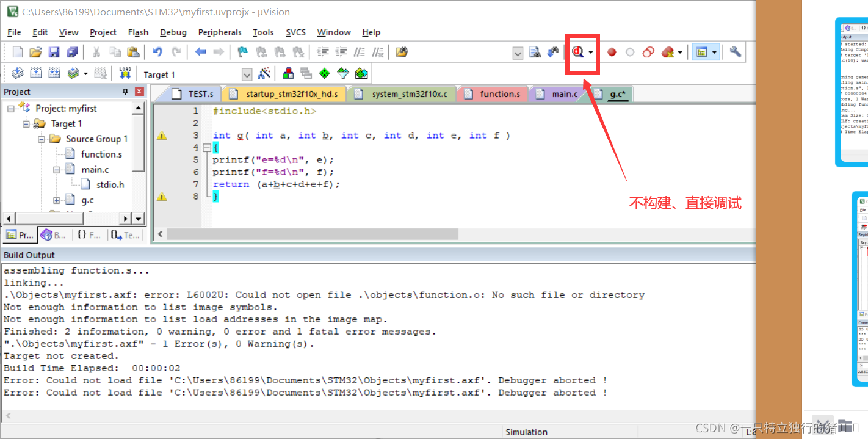Open Configuration wrench icon
This screenshot has width=868, height=439.
point(736,52)
